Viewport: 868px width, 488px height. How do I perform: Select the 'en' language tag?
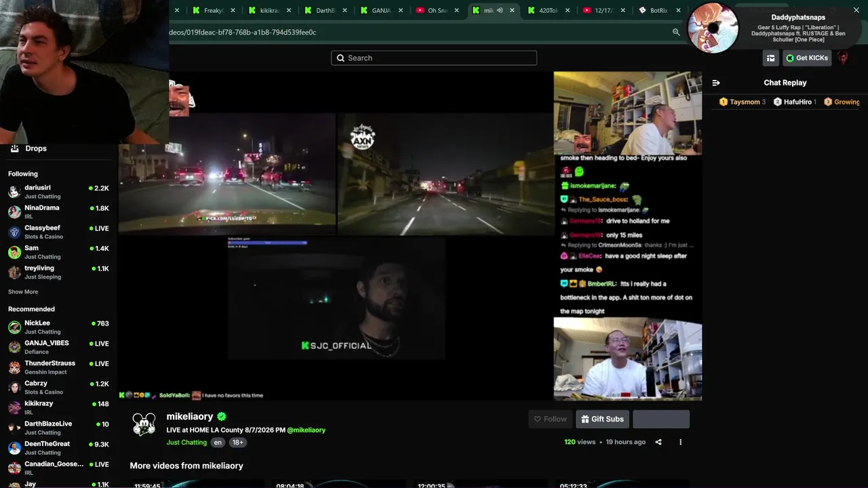click(218, 443)
